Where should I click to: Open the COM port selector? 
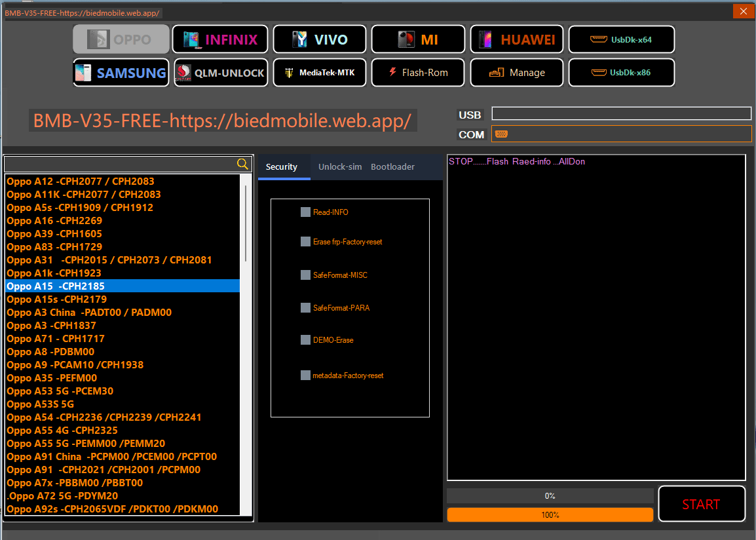(620, 134)
